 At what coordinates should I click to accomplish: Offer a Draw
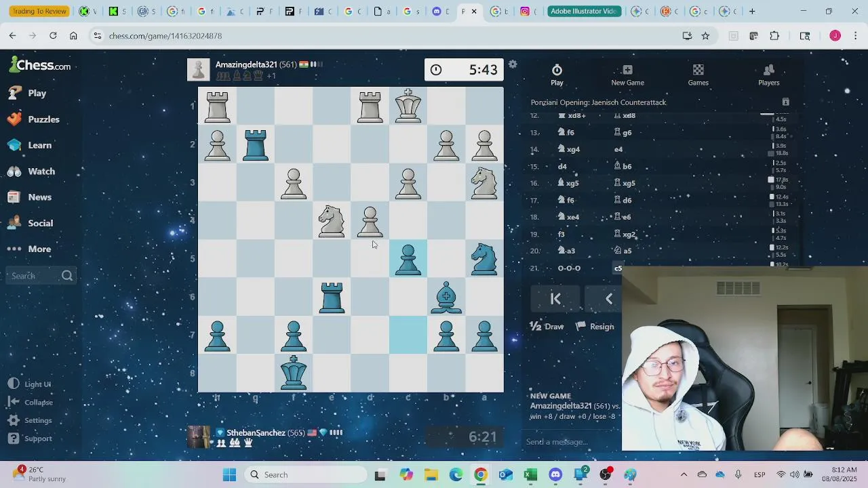pyautogui.click(x=547, y=327)
